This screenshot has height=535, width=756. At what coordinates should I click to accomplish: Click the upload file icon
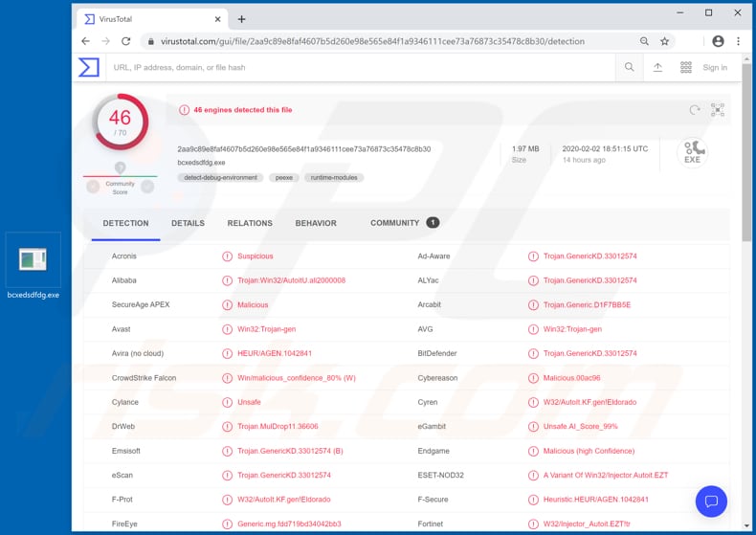pos(657,67)
